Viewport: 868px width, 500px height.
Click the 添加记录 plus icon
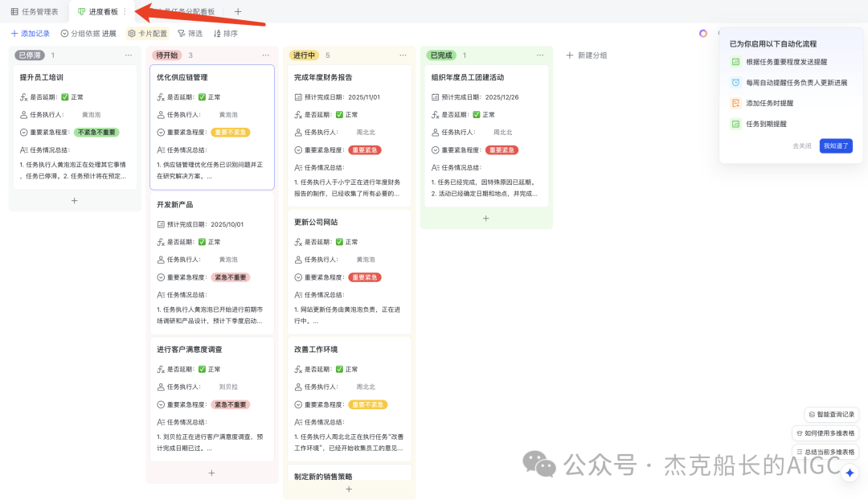coord(14,34)
